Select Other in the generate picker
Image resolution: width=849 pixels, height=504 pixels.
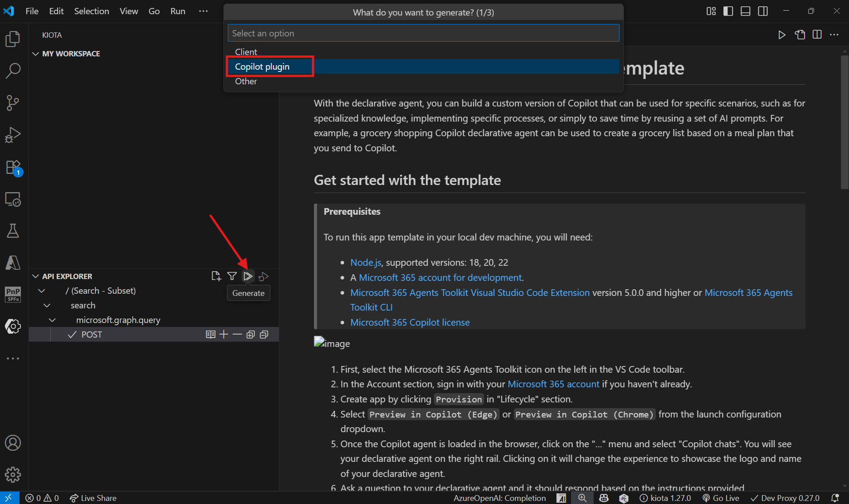click(423, 81)
